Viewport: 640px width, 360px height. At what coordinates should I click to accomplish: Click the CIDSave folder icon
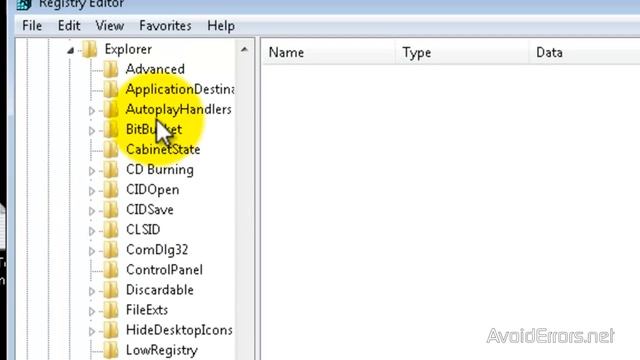(x=111, y=209)
